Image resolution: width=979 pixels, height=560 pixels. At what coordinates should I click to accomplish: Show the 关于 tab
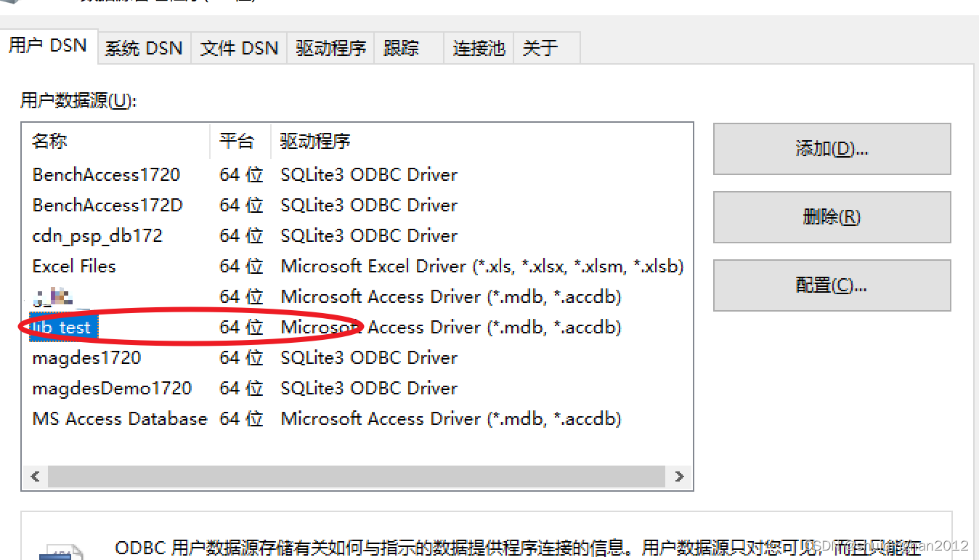tap(540, 49)
